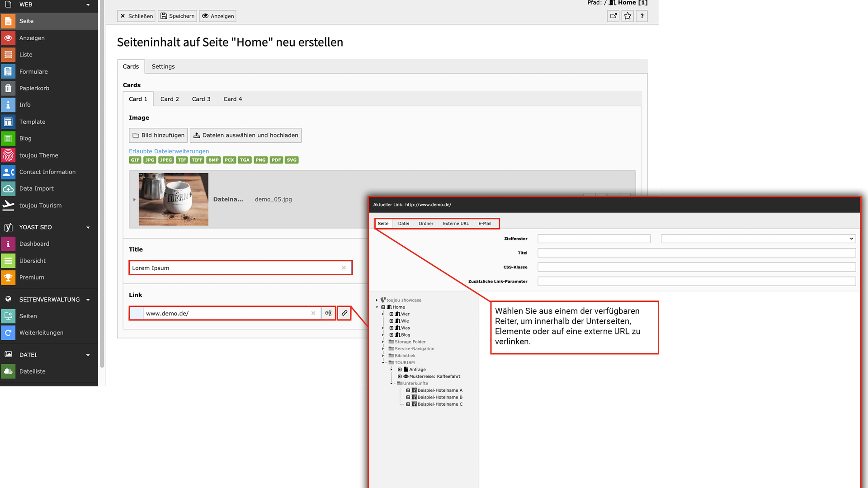
Task: Click the toujou Theme fingerprint icon
Action: tap(8, 155)
